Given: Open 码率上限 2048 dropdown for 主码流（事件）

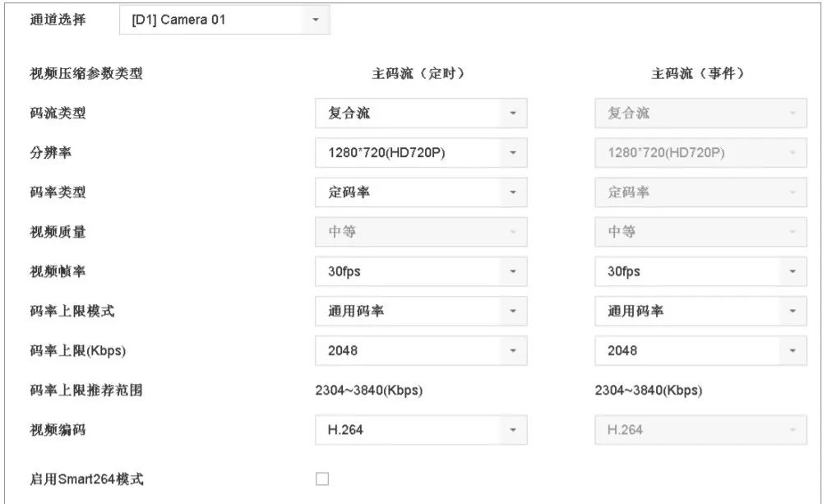Looking at the screenshot, I should tap(700, 350).
